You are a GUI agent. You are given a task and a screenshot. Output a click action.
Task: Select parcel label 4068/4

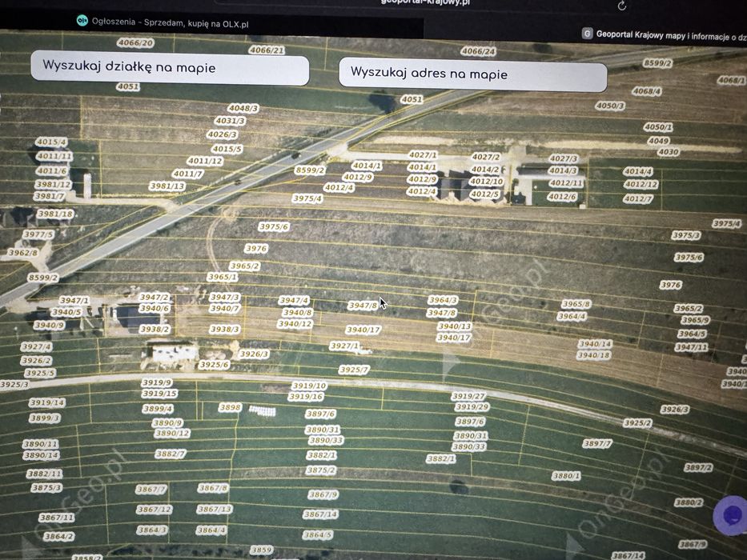tap(646, 91)
